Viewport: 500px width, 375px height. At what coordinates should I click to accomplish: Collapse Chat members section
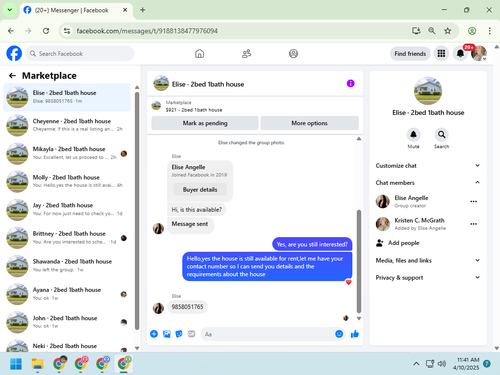coord(428,183)
